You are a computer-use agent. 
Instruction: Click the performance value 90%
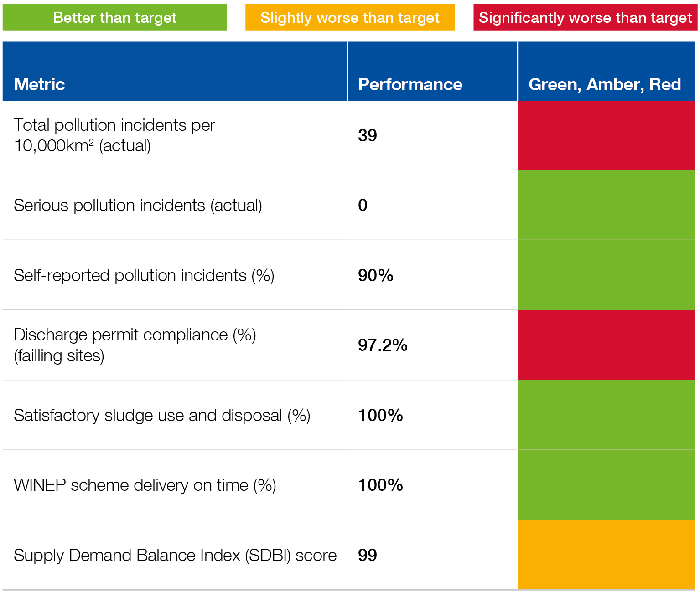(375, 275)
